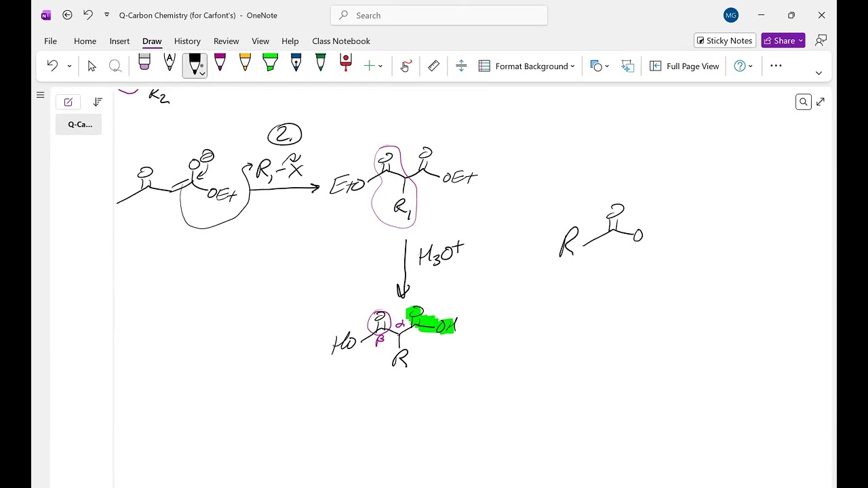Open the File menu
Image resolution: width=868 pixels, height=488 pixels.
pyautogui.click(x=51, y=41)
